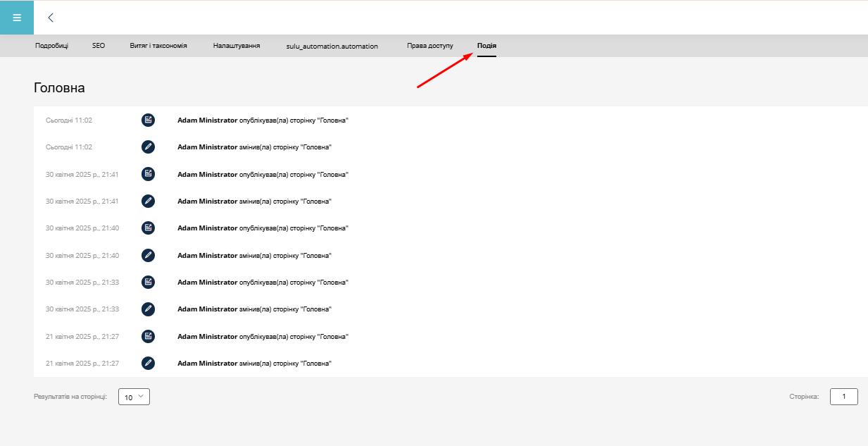Expand the results per page dropdown
Viewport: 868px width, 446px height.
coord(134,397)
